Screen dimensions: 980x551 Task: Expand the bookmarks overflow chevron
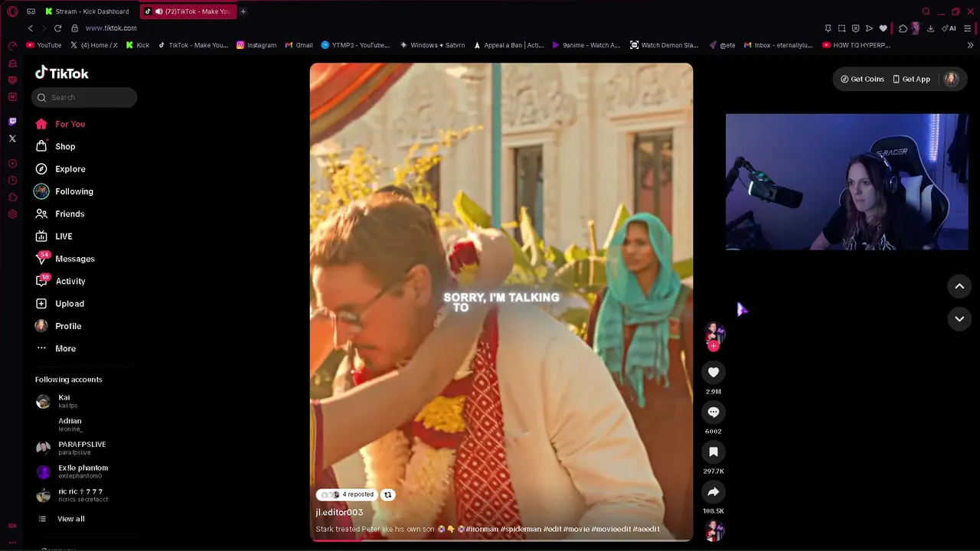970,45
